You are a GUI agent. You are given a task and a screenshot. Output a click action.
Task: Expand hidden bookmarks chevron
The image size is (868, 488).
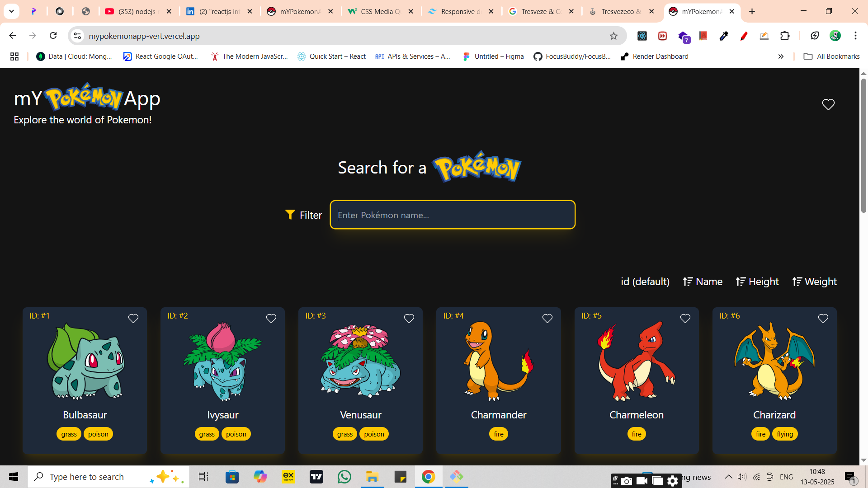[x=781, y=56]
